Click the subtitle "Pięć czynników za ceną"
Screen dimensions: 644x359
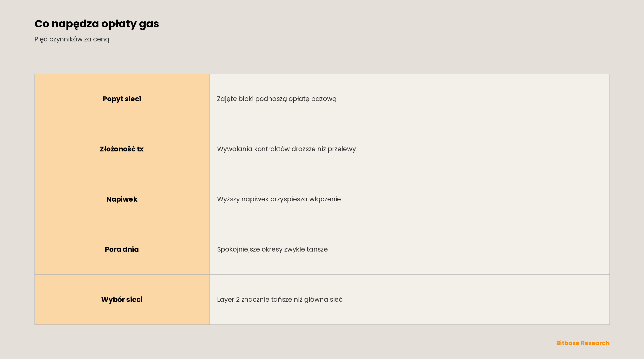tap(72, 39)
